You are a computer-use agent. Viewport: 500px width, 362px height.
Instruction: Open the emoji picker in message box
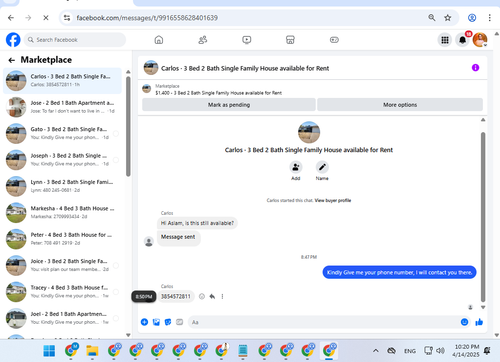pos(464,322)
